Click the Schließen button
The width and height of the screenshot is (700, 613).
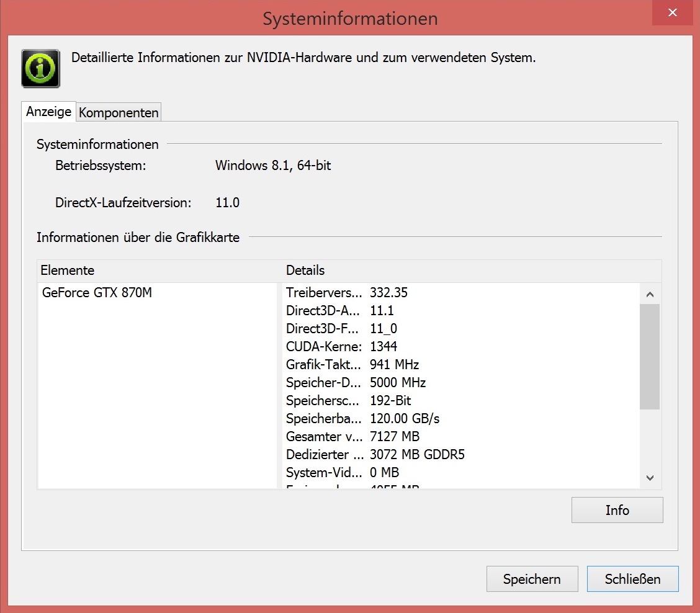pyautogui.click(x=632, y=579)
